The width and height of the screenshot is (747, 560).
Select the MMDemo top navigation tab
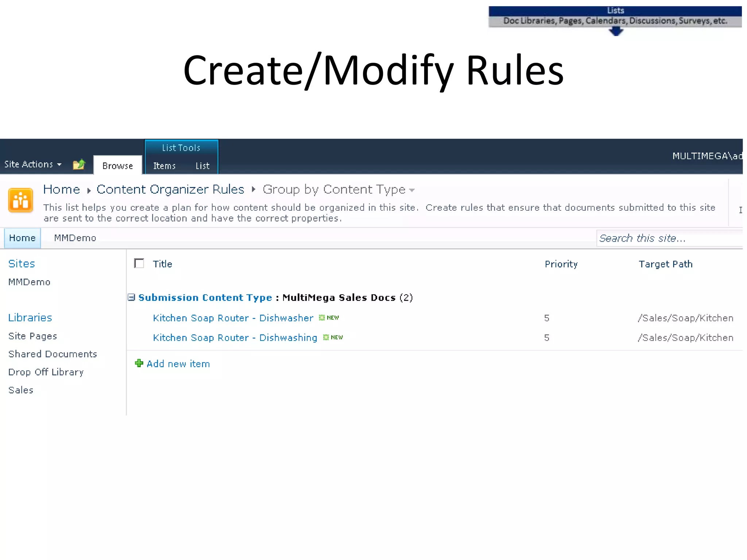[75, 238]
